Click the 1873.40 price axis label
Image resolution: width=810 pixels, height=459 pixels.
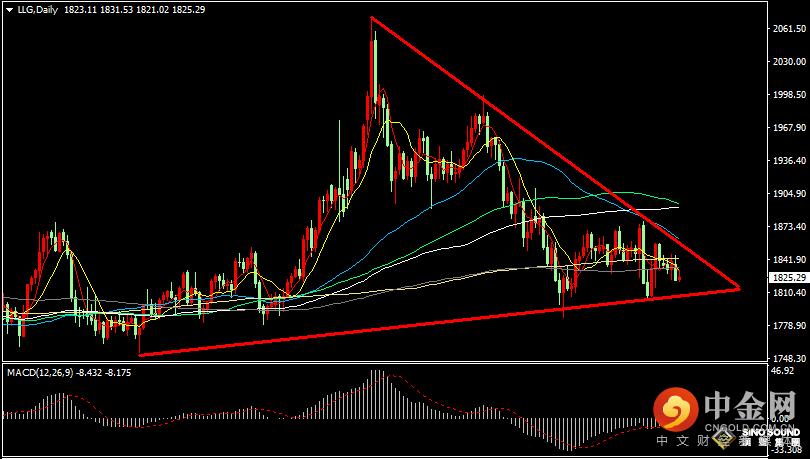point(789,227)
